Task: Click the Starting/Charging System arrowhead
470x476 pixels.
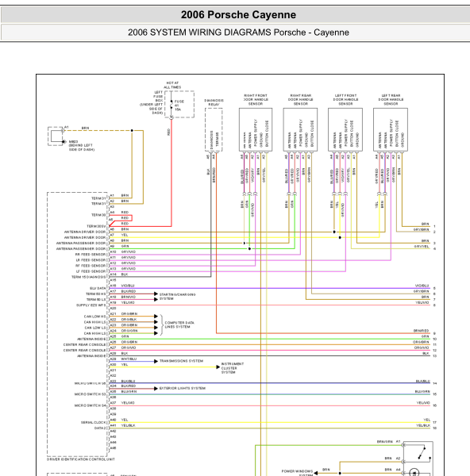Action: (156, 294)
